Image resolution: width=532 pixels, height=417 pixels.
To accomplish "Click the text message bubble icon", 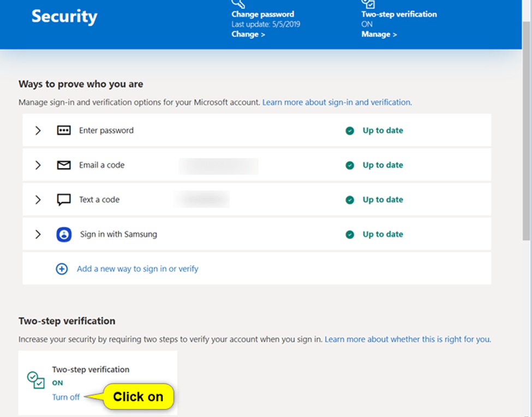I will tap(64, 200).
